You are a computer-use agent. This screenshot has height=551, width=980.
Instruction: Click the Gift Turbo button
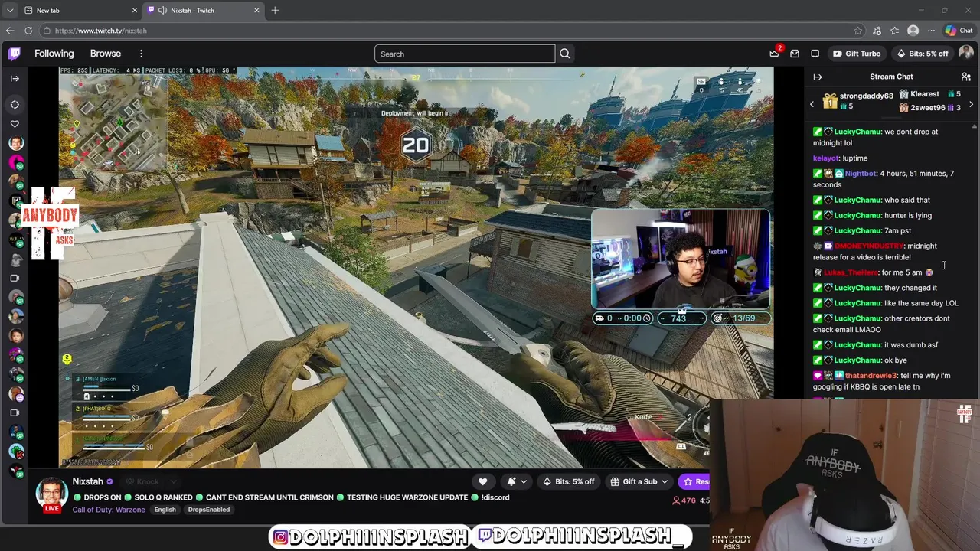click(x=857, y=54)
